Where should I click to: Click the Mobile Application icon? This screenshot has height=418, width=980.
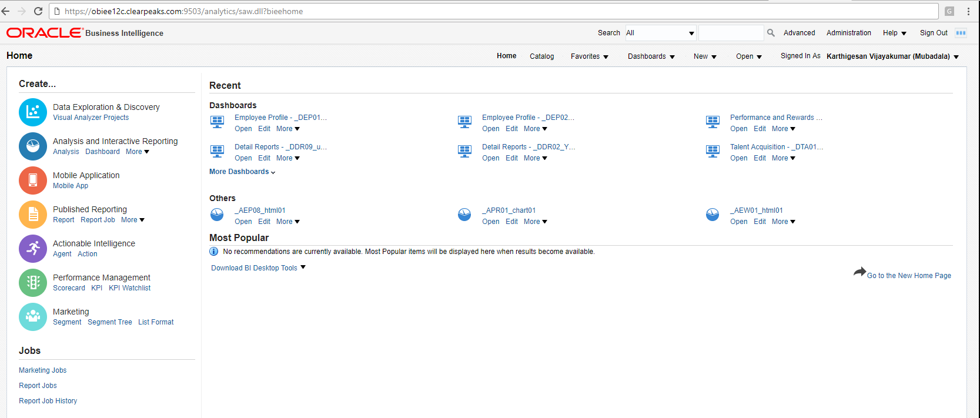click(33, 180)
